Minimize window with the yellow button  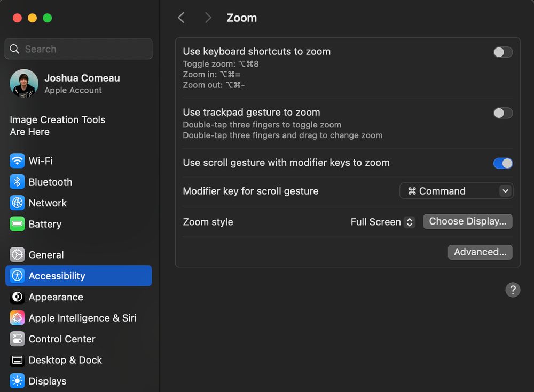[33, 18]
